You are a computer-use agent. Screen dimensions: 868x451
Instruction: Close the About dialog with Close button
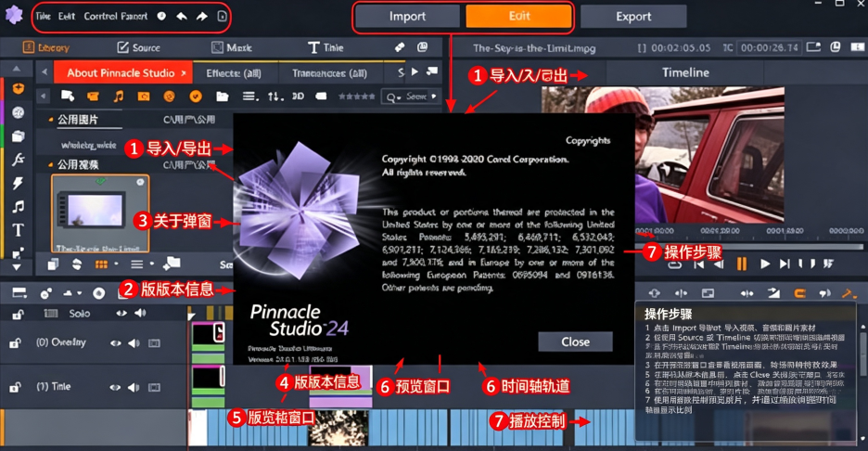tap(575, 341)
